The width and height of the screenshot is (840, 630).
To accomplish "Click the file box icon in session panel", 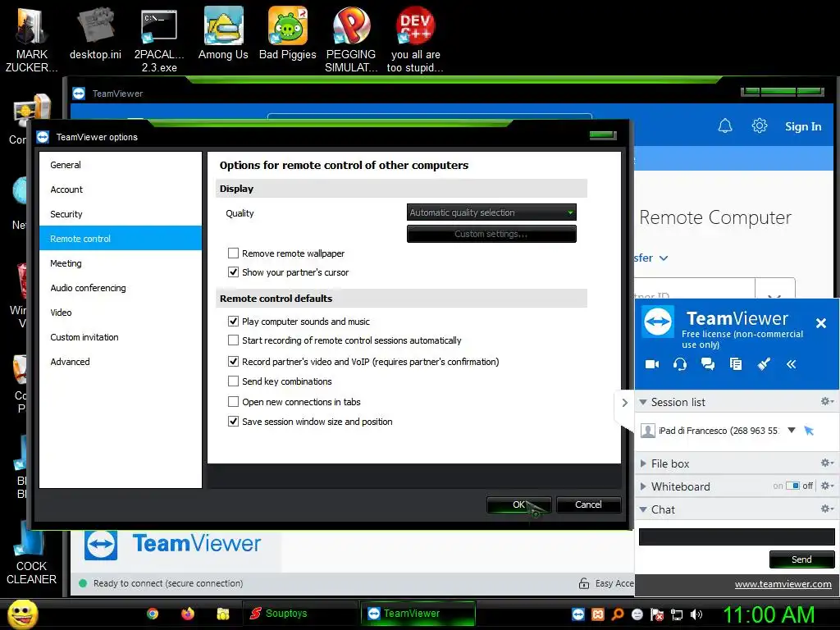I will click(x=736, y=364).
